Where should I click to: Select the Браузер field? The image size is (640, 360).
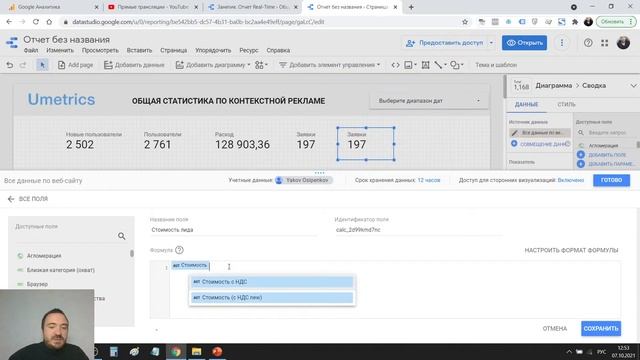pyautogui.click(x=37, y=284)
